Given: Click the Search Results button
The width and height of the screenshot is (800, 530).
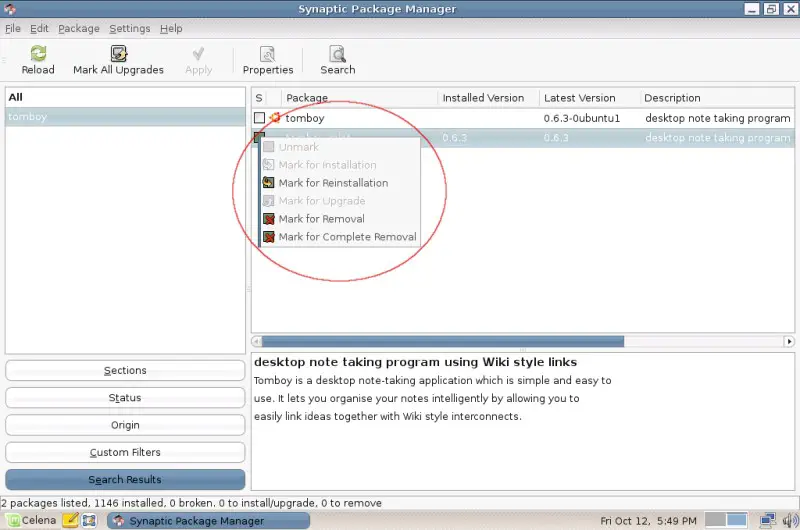Looking at the screenshot, I should pos(125,479).
